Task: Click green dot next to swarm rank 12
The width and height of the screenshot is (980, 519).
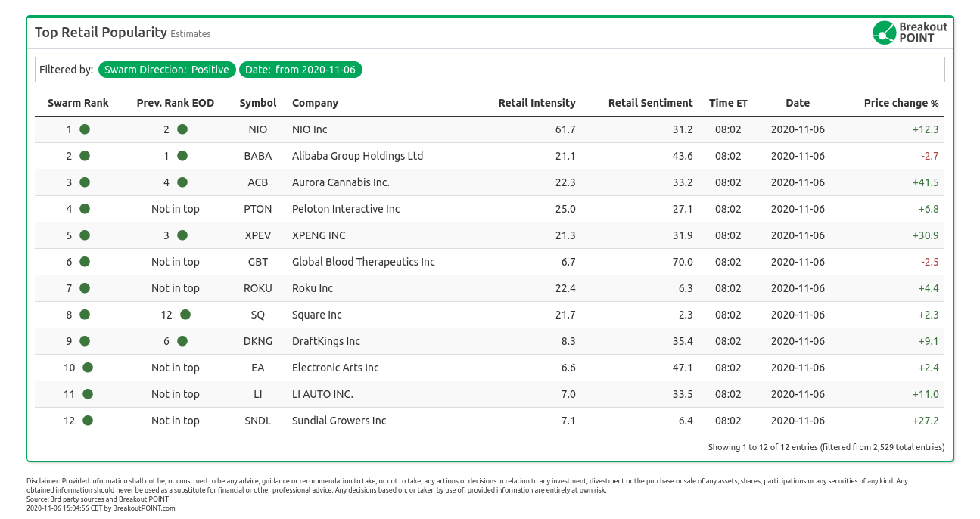Action: 88,421
